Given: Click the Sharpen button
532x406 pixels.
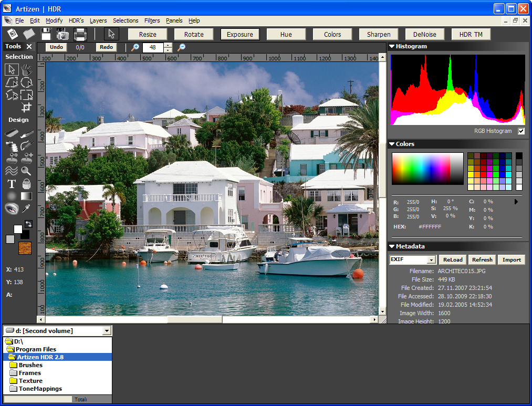Looking at the screenshot, I should (x=379, y=34).
